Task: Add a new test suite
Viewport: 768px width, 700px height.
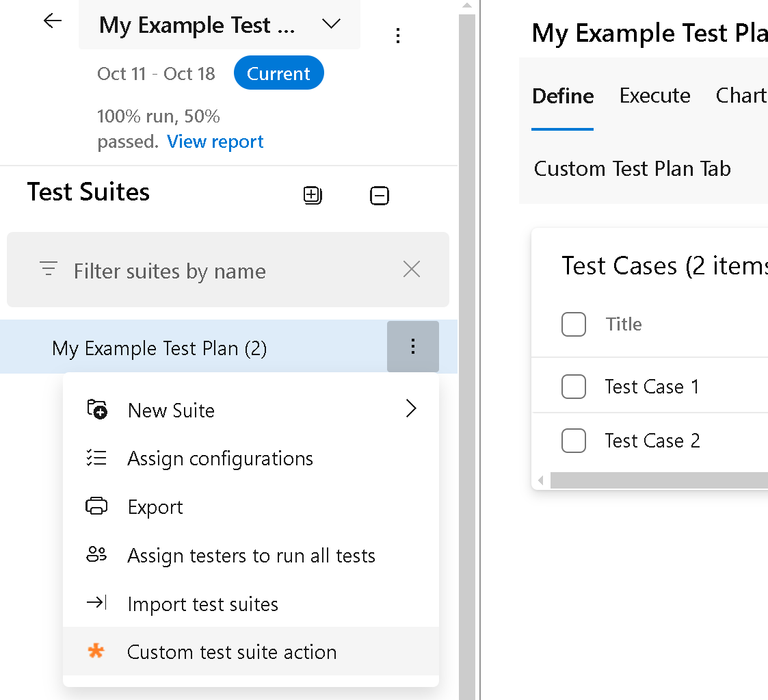Action: click(x=313, y=195)
